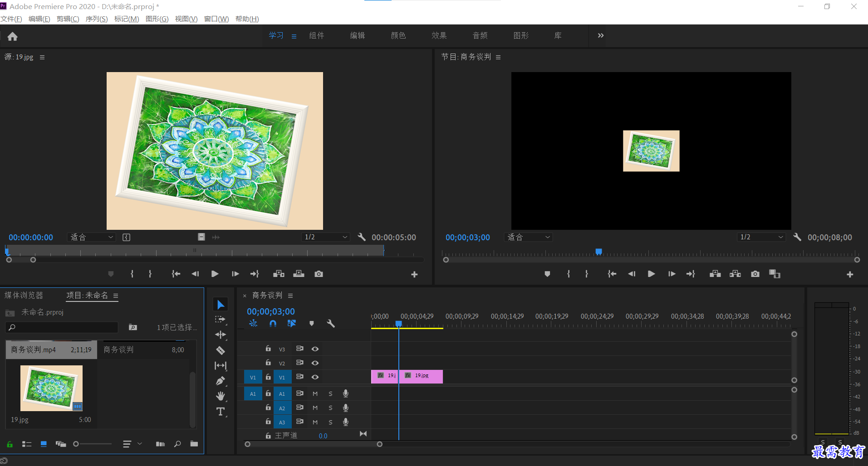Select the Selection arrow tool

221,305
